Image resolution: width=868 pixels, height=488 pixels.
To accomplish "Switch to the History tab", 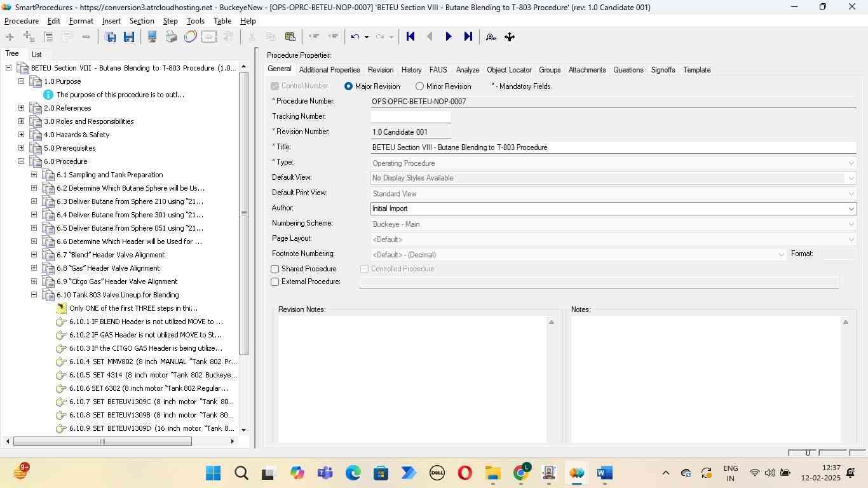I will pos(411,70).
